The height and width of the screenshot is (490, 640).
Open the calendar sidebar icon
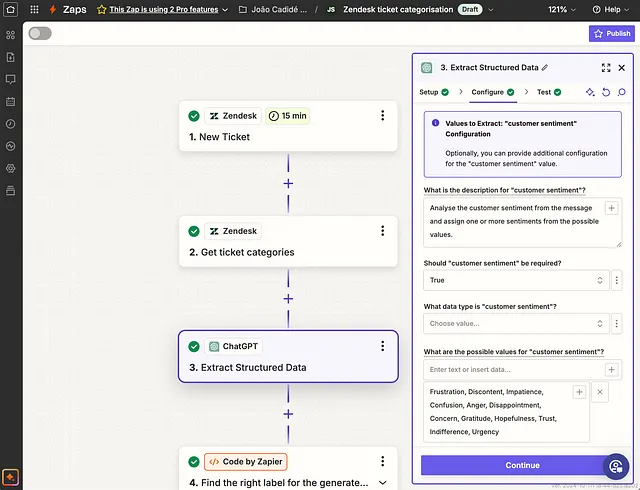point(11,101)
